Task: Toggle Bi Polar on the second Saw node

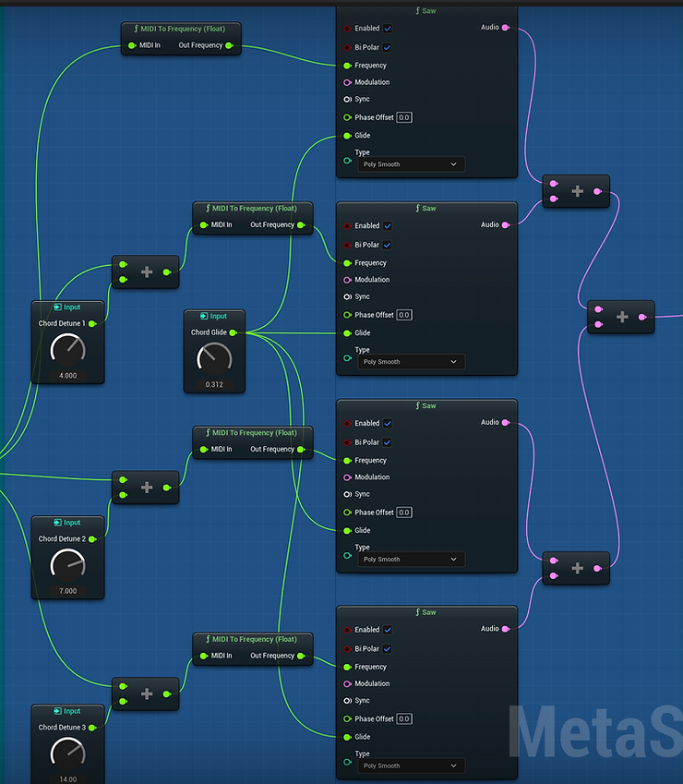Action: point(388,245)
